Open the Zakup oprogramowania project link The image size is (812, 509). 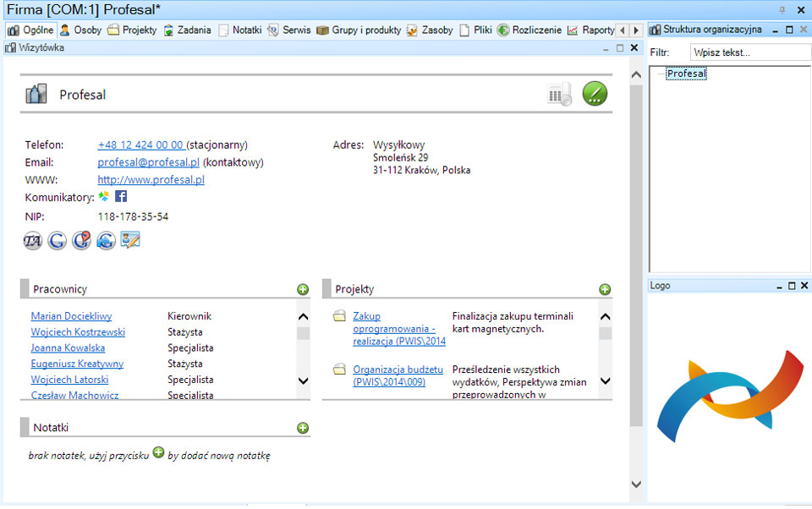pos(399,329)
